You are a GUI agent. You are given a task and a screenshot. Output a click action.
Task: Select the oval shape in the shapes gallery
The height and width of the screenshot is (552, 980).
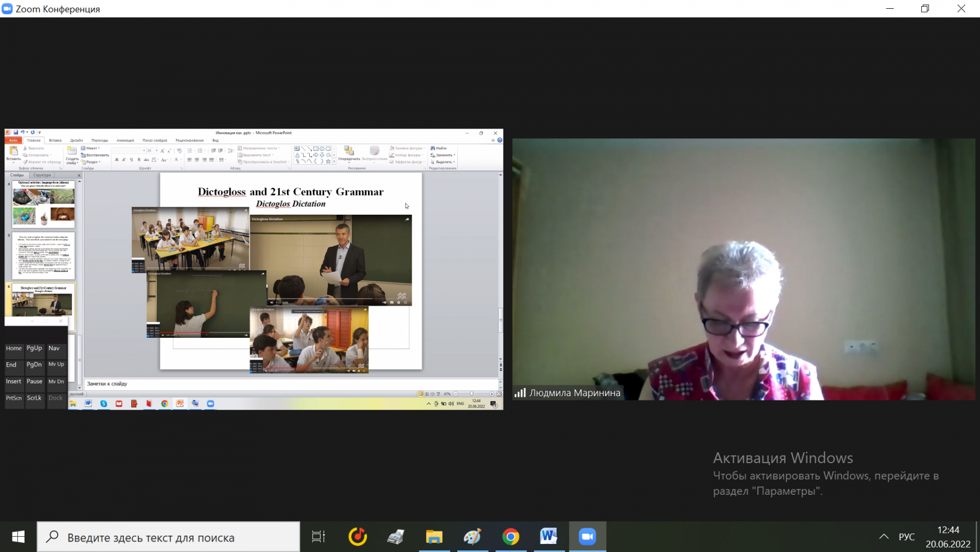pos(322,149)
